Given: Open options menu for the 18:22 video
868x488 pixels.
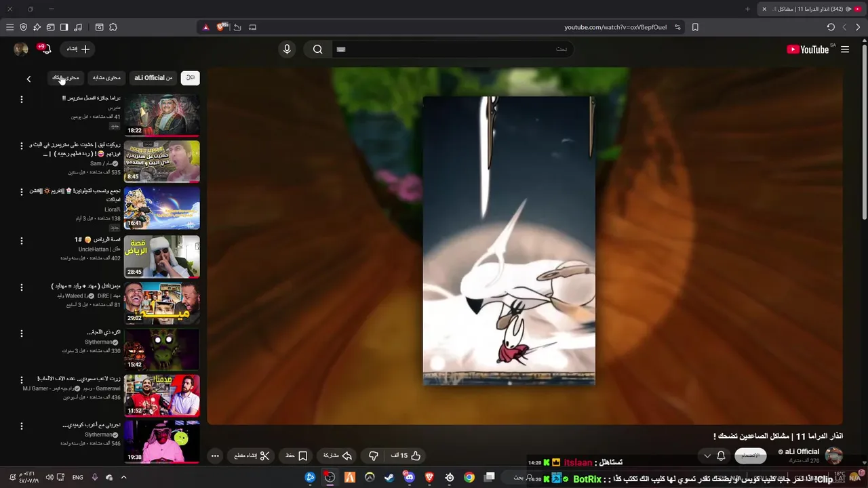Looking at the screenshot, I should coord(21,100).
